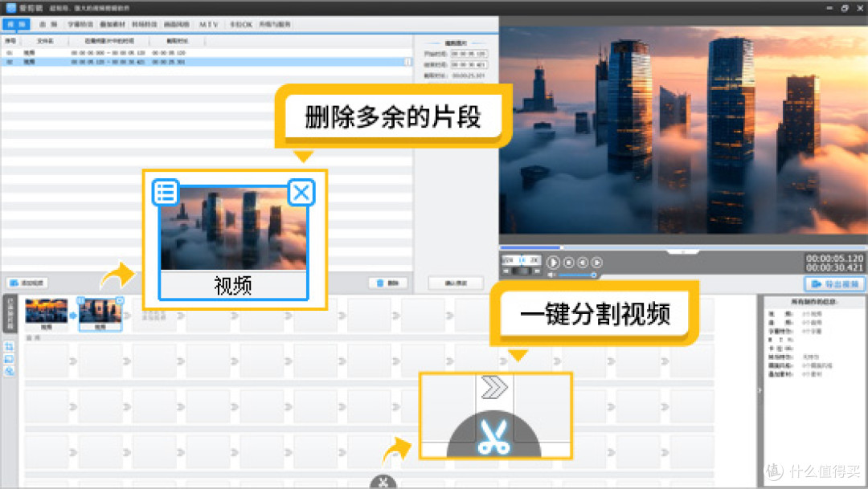Click the 导出视频 button
This screenshot has height=489, width=868.
834,283
